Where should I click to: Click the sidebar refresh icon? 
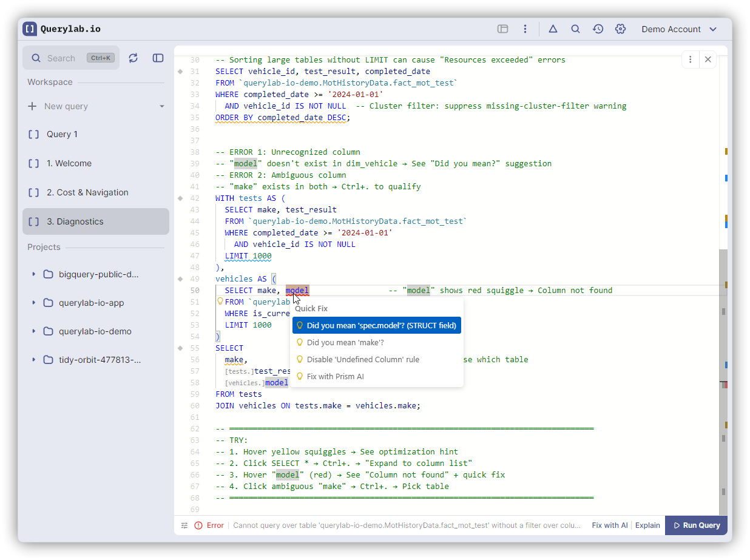(133, 58)
